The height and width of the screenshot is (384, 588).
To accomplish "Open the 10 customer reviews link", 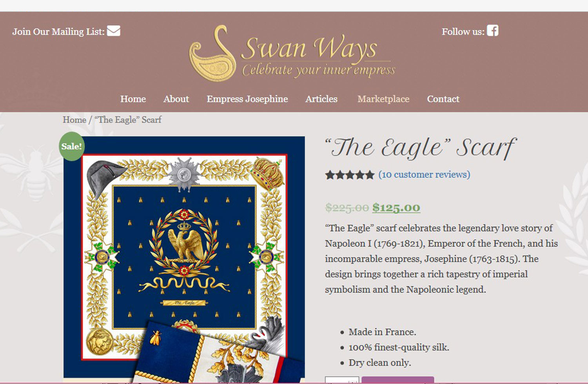I will (424, 175).
